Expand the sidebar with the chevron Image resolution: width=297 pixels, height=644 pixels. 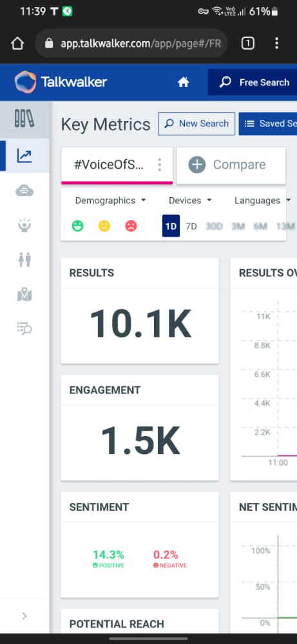click(x=24, y=616)
